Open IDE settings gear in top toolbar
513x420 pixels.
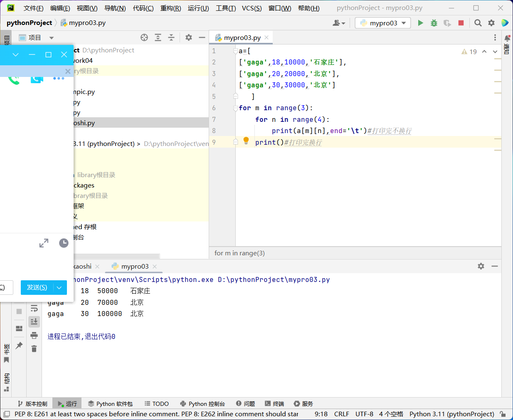coord(491,23)
